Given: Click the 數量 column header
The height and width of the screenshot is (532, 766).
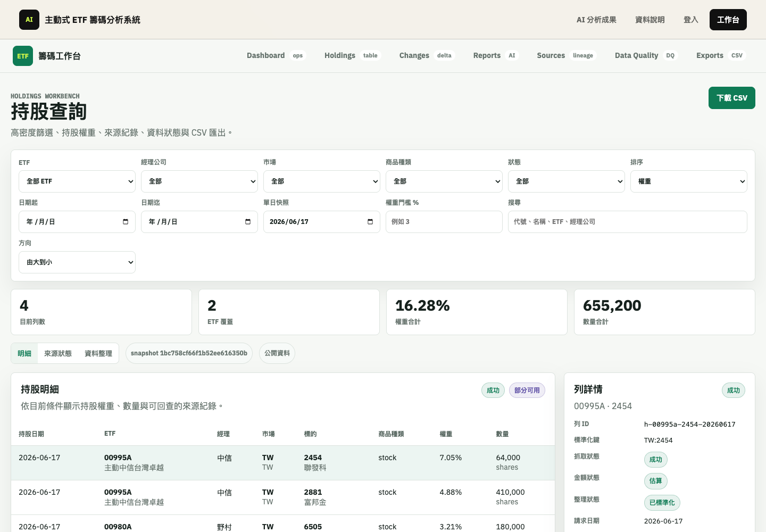Looking at the screenshot, I should (x=502, y=434).
